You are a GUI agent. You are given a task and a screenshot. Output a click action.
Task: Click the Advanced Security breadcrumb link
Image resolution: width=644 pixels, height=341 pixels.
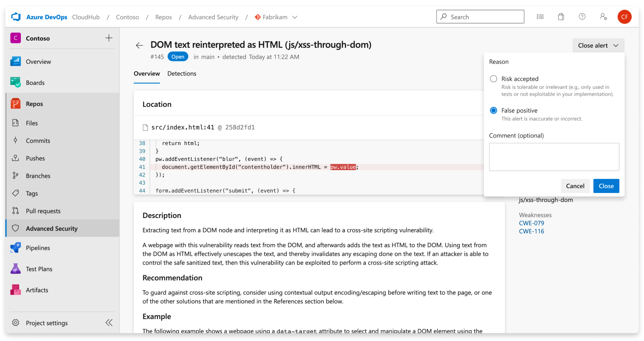tap(213, 17)
